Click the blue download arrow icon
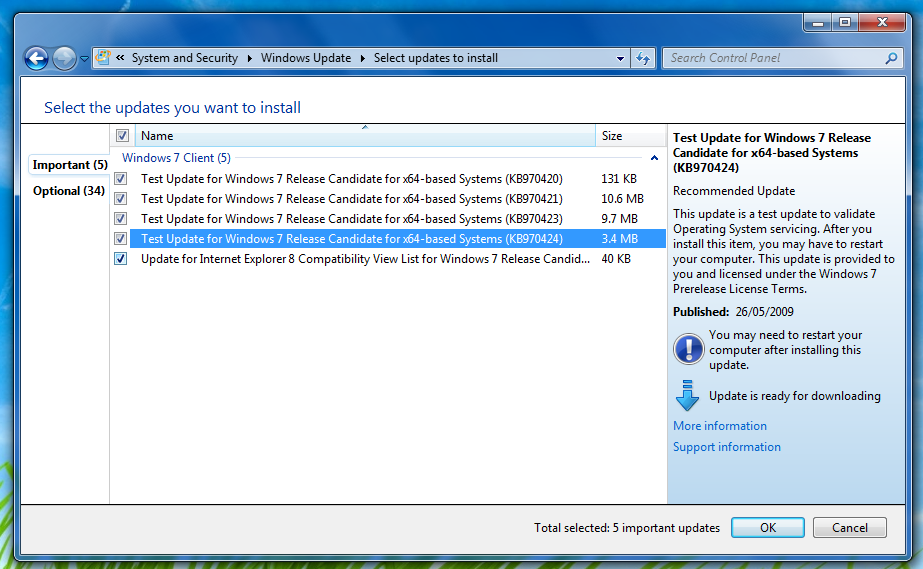923x569 pixels. pos(687,395)
